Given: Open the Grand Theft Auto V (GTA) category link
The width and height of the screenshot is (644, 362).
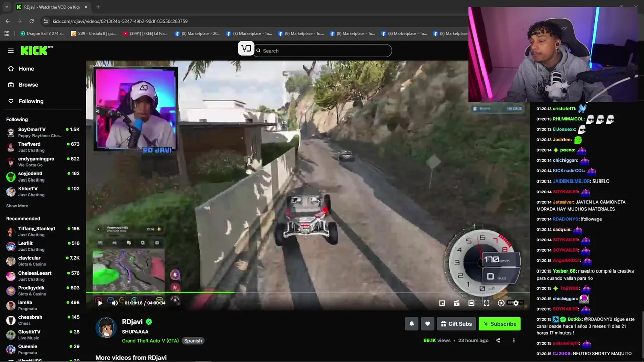Looking at the screenshot, I should coord(150,341).
